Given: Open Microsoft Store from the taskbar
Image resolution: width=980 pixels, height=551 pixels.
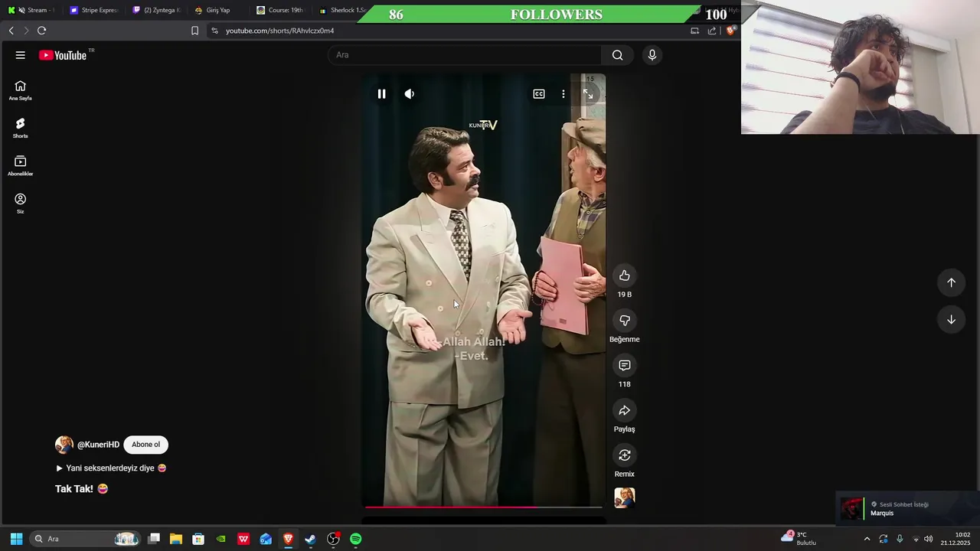Looking at the screenshot, I should [x=198, y=539].
